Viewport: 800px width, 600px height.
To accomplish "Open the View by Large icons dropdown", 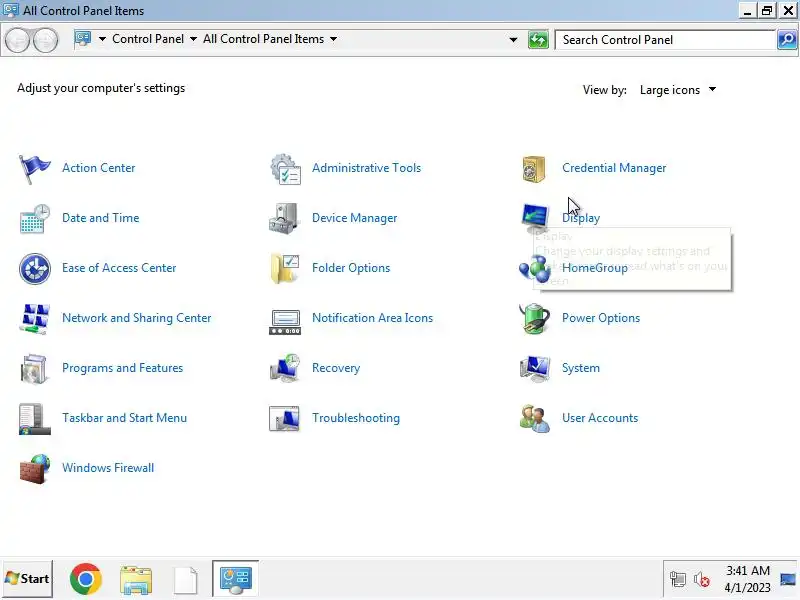I will pos(678,90).
